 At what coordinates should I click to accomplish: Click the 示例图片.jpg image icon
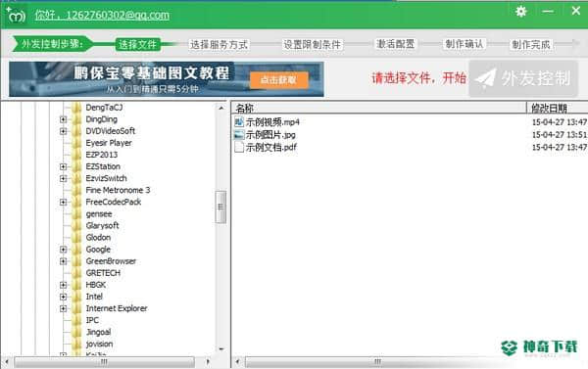click(239, 134)
